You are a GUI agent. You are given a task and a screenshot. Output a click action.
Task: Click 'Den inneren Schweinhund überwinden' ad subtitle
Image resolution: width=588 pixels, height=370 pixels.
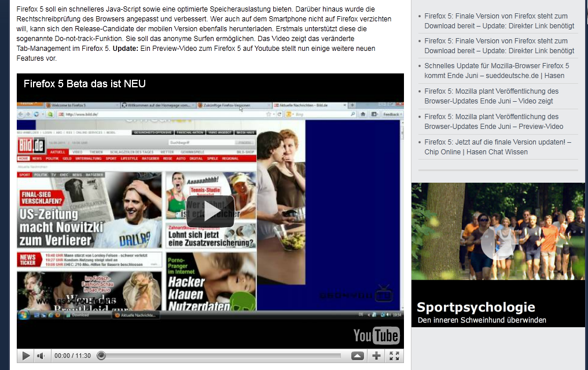(482, 320)
